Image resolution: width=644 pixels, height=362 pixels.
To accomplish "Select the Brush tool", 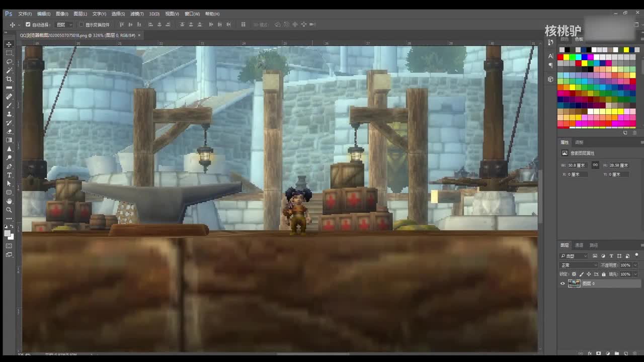I will click(9, 105).
